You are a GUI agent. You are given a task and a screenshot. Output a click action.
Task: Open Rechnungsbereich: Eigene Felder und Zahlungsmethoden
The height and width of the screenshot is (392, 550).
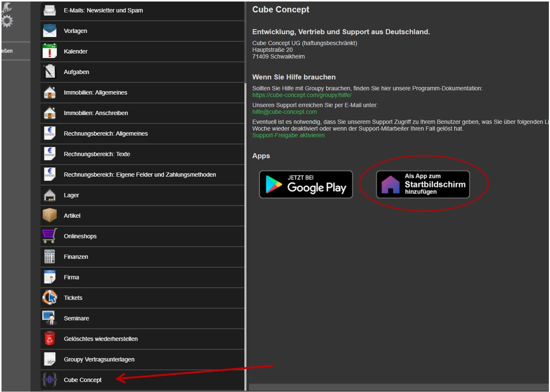pos(142,175)
